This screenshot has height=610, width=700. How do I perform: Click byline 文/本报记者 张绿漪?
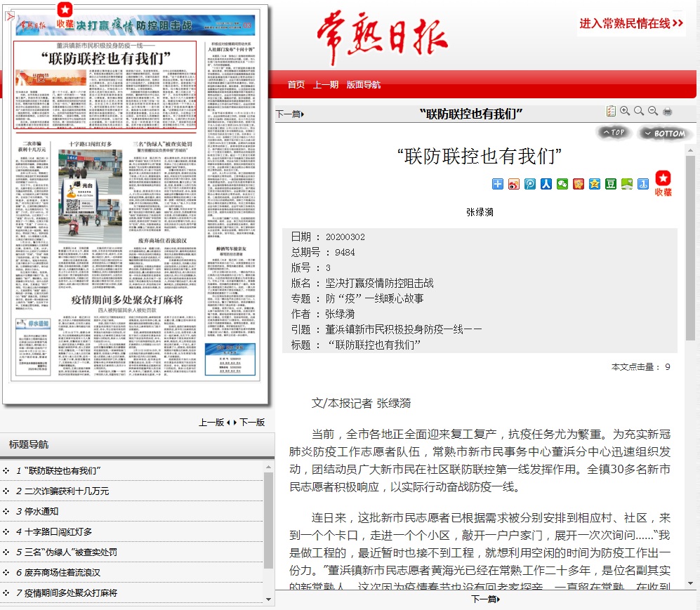click(x=361, y=404)
